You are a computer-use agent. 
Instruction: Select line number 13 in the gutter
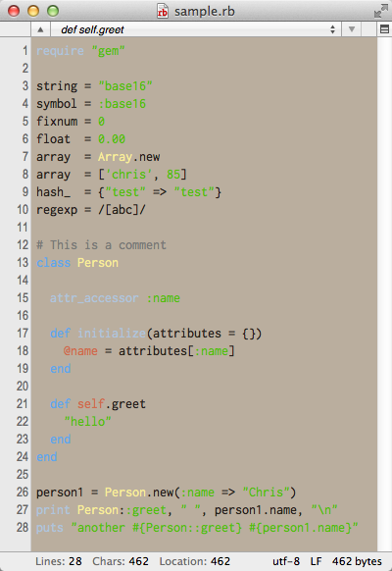click(23, 263)
